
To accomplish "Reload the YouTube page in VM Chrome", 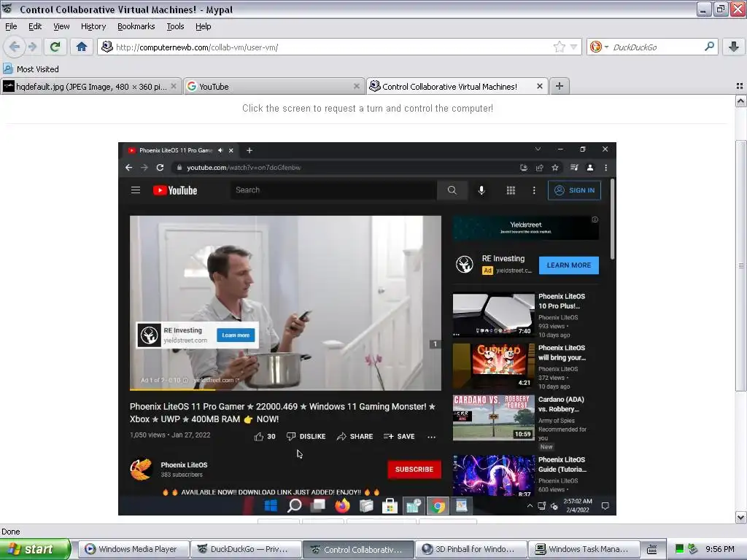I will tap(160, 168).
